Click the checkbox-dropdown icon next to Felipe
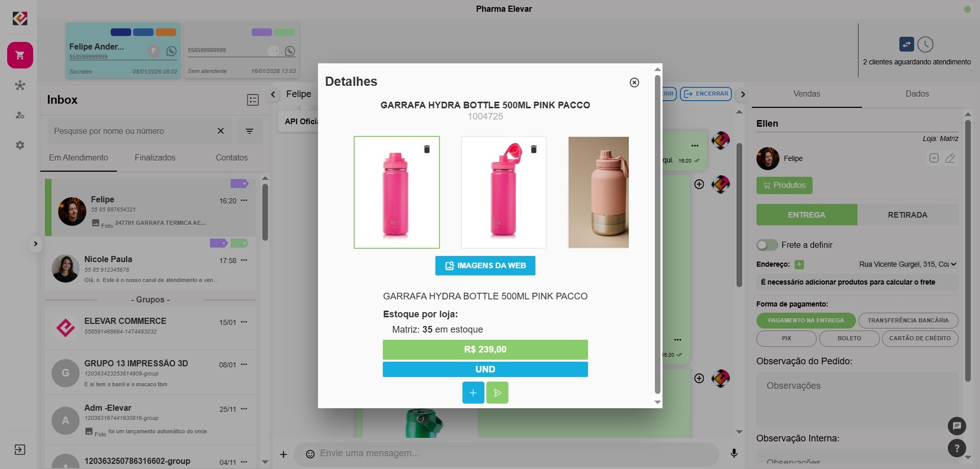Screen dimensions: 980x469 (x=934, y=158)
